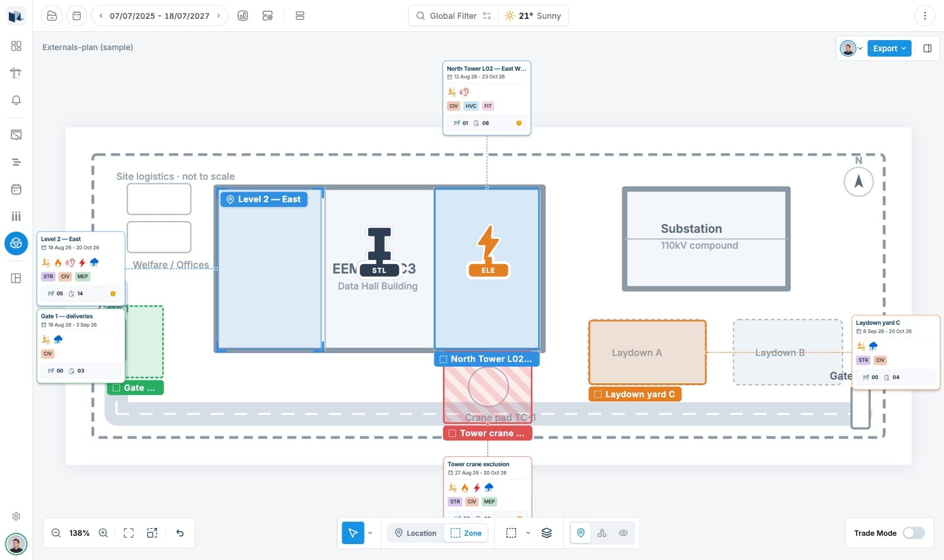Open the layout panel sidebar icon
Viewport: 944px width, 560px height.
coord(16,278)
